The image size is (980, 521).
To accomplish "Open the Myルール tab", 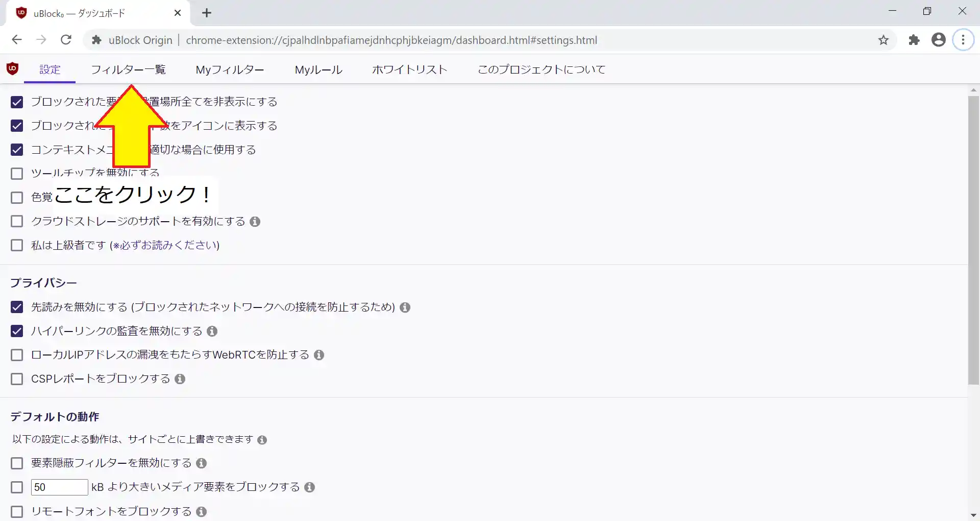I will [x=318, y=69].
